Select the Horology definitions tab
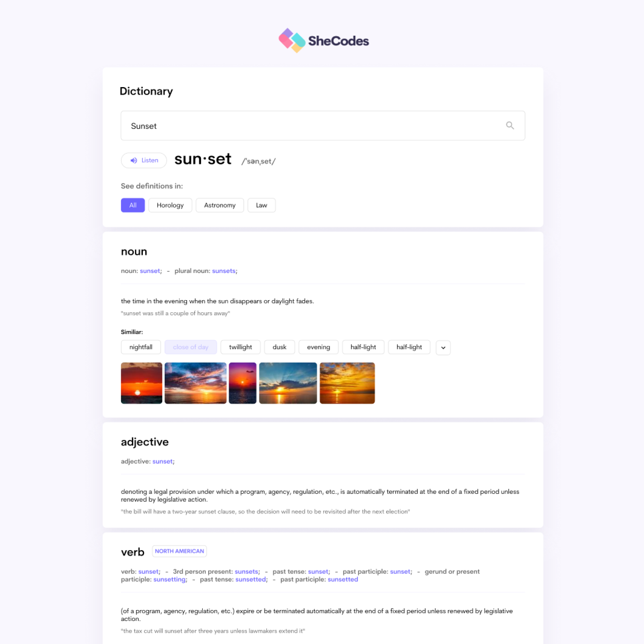644x644 pixels. (x=170, y=205)
